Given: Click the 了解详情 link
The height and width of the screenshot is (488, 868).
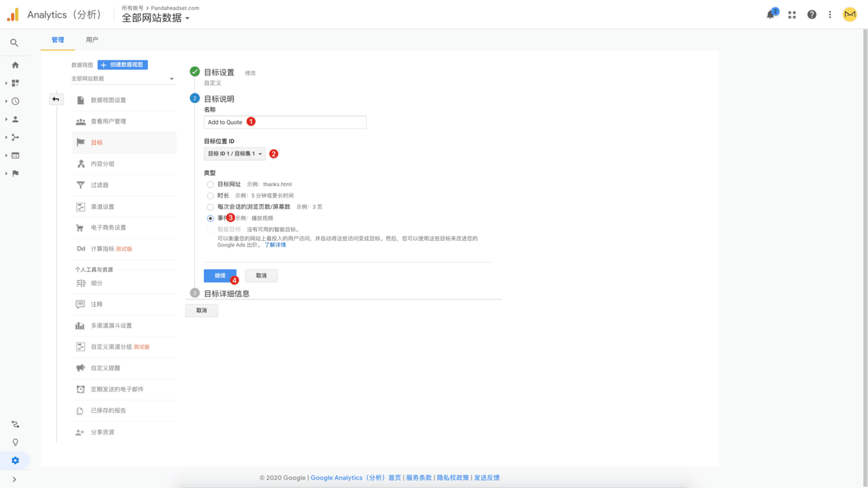Looking at the screenshot, I should click(x=275, y=245).
